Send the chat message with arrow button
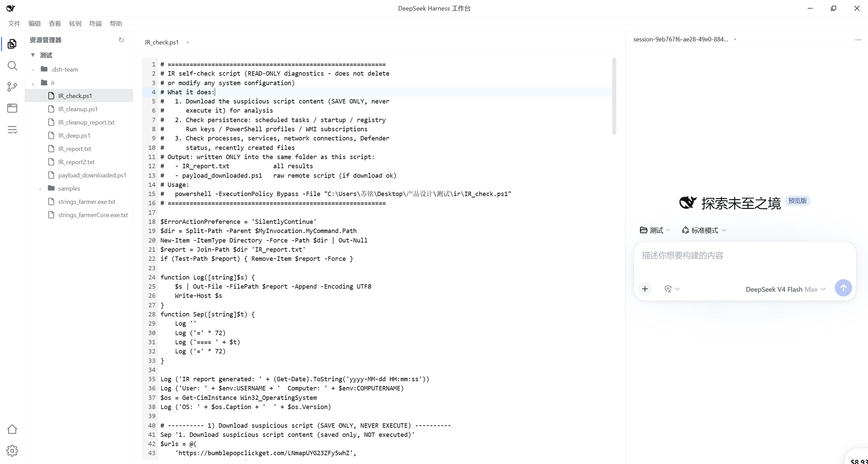The image size is (868, 464). tap(843, 288)
